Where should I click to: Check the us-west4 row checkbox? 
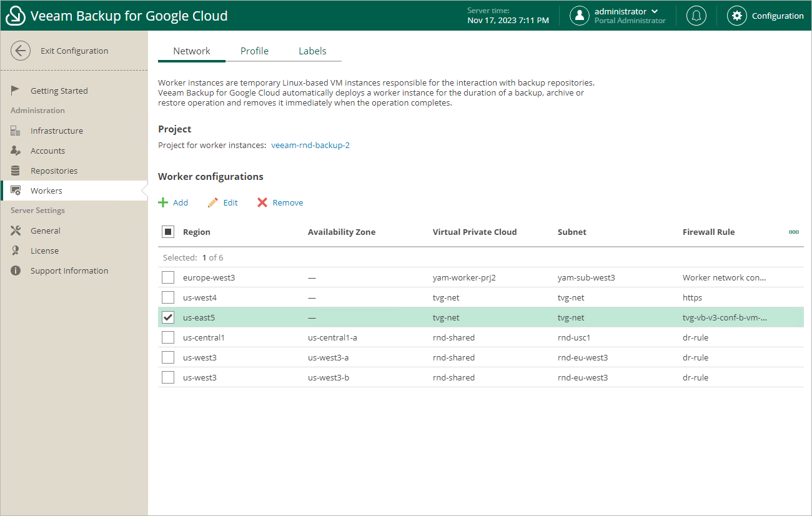(x=168, y=297)
